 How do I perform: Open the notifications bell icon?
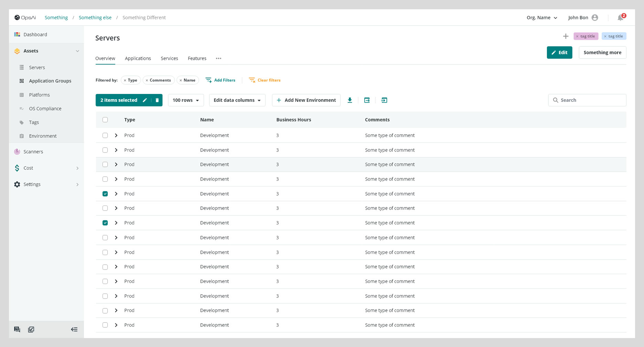click(x=620, y=18)
